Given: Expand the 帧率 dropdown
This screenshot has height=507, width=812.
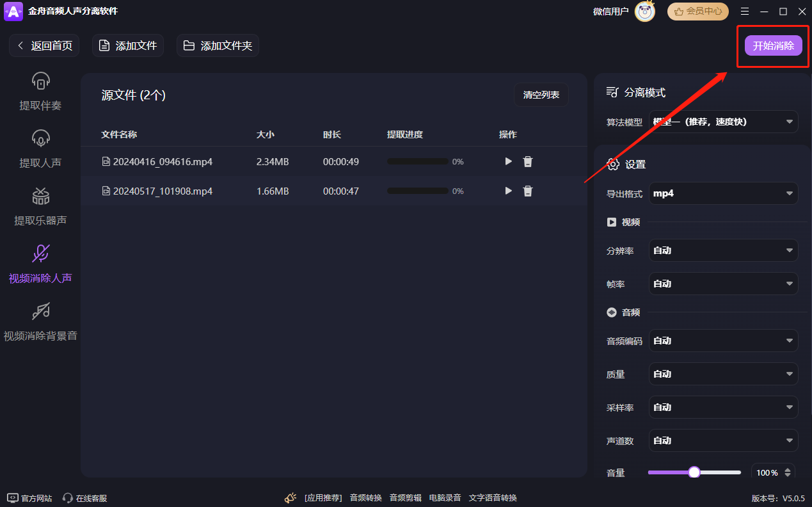Looking at the screenshot, I should pyautogui.click(x=724, y=284).
